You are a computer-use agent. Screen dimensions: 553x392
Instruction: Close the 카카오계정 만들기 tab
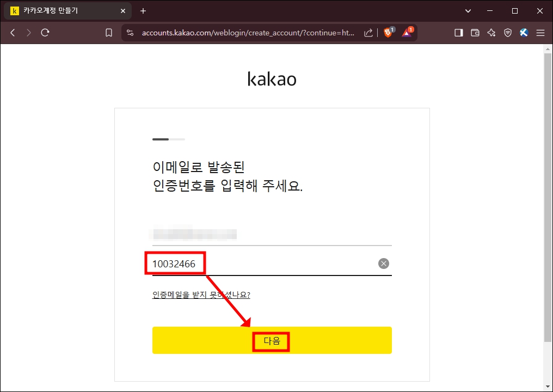point(122,11)
